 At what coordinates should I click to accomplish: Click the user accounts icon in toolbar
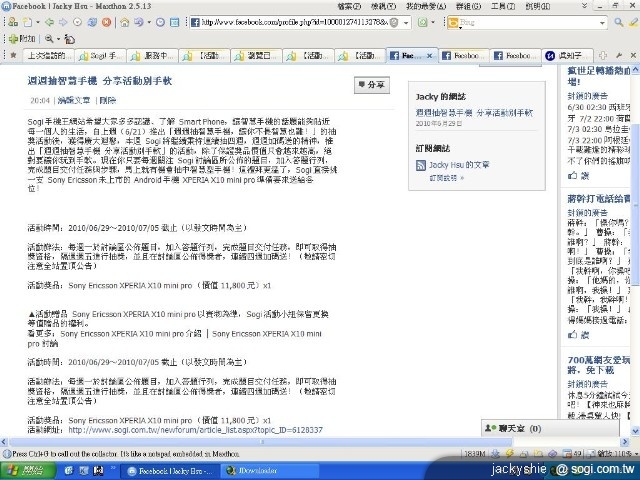13,22
